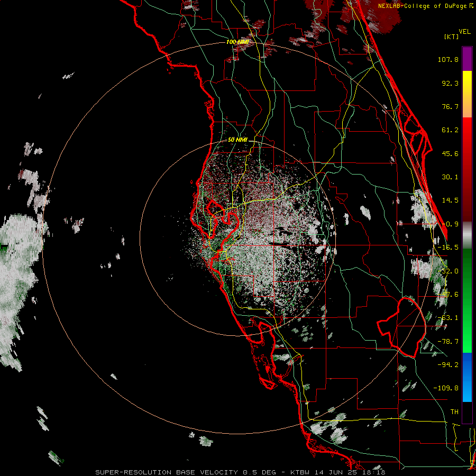Select the 45.6 velocity scale value
476x476 pixels.
[450, 153]
